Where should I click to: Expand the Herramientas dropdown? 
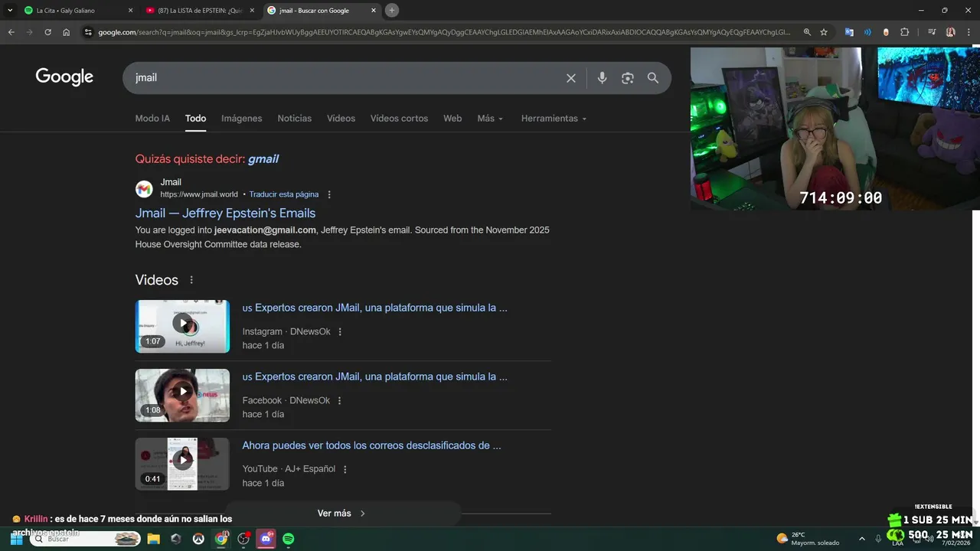click(554, 119)
